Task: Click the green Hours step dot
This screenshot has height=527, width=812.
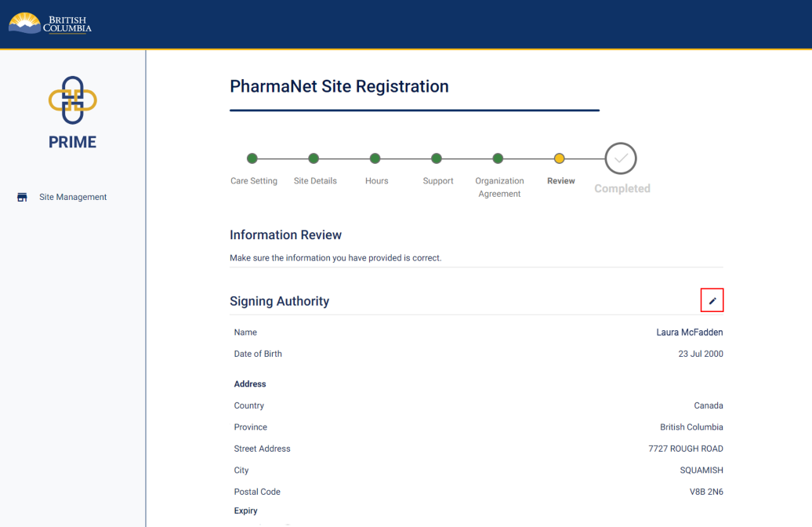Action: 375,158
